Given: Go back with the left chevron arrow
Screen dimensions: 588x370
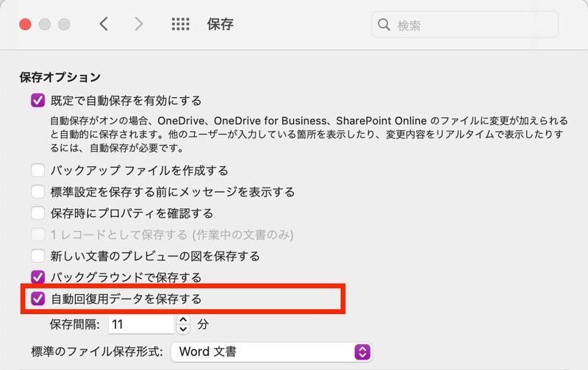Looking at the screenshot, I should (104, 24).
